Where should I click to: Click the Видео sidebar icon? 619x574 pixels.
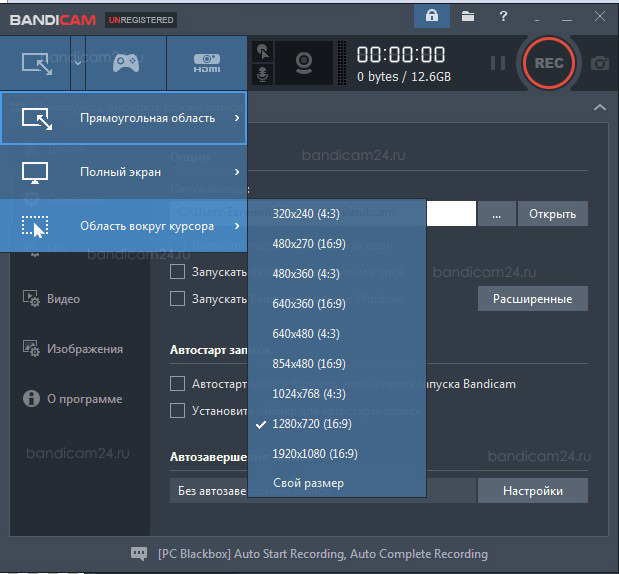pos(31,298)
